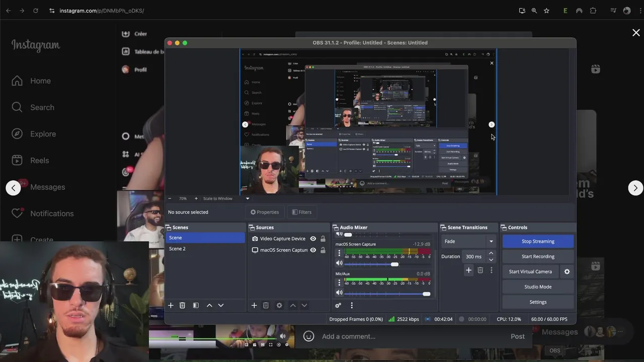This screenshot has height=362, width=644.
Task: Hide the Video Capture Device source
Action: pos(313,239)
